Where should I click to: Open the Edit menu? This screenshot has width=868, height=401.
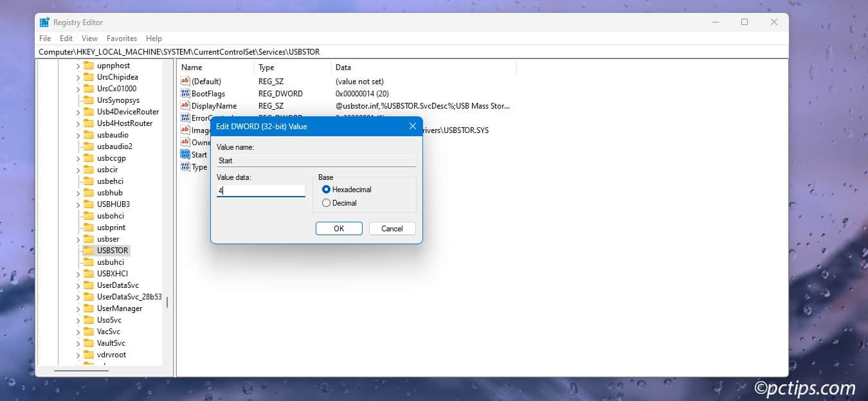tap(66, 39)
